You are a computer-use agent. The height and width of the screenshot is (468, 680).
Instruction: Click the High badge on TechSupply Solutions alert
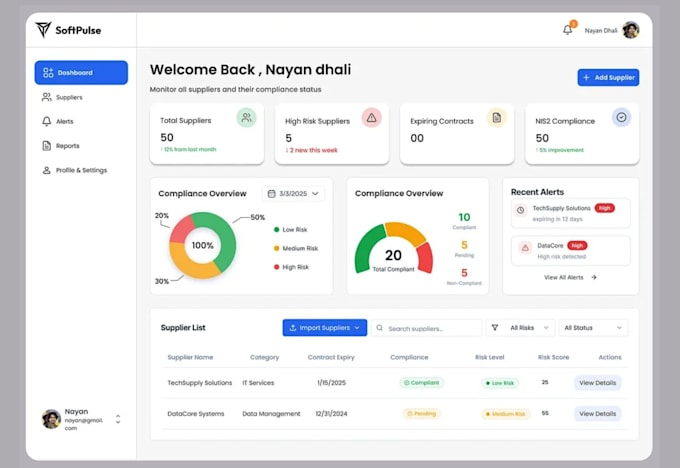(x=605, y=208)
